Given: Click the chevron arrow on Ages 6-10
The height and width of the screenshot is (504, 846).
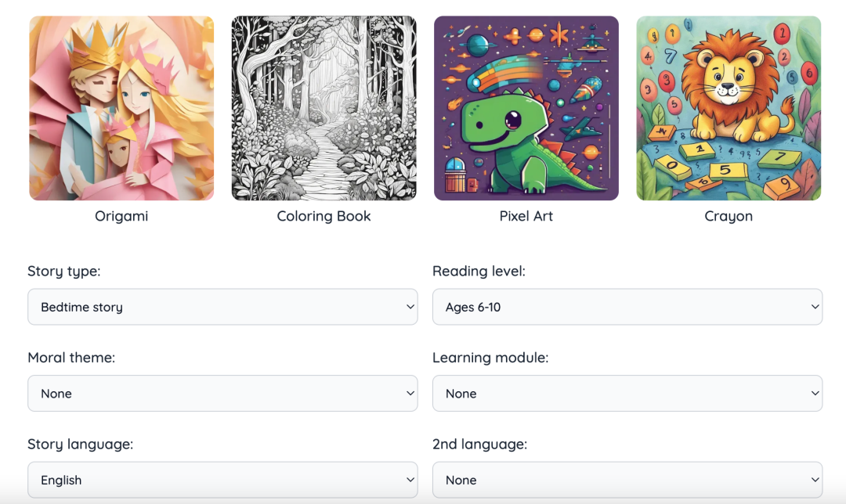Looking at the screenshot, I should (x=815, y=307).
